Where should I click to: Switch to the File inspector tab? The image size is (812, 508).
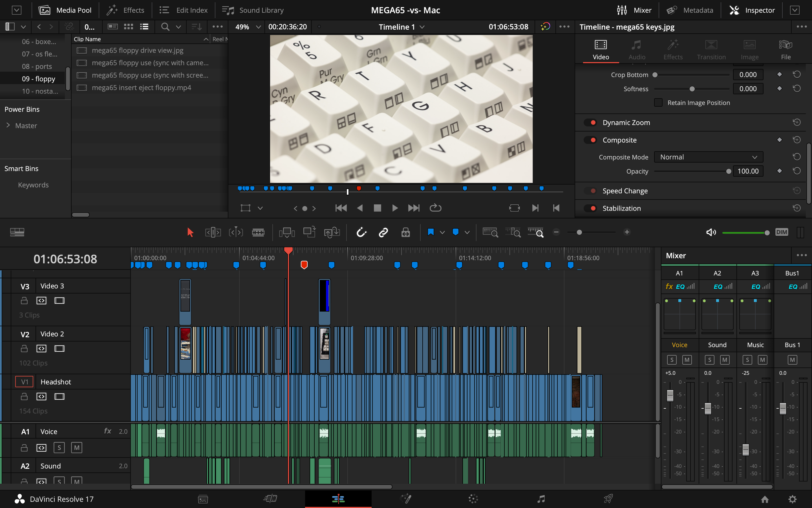click(785, 50)
